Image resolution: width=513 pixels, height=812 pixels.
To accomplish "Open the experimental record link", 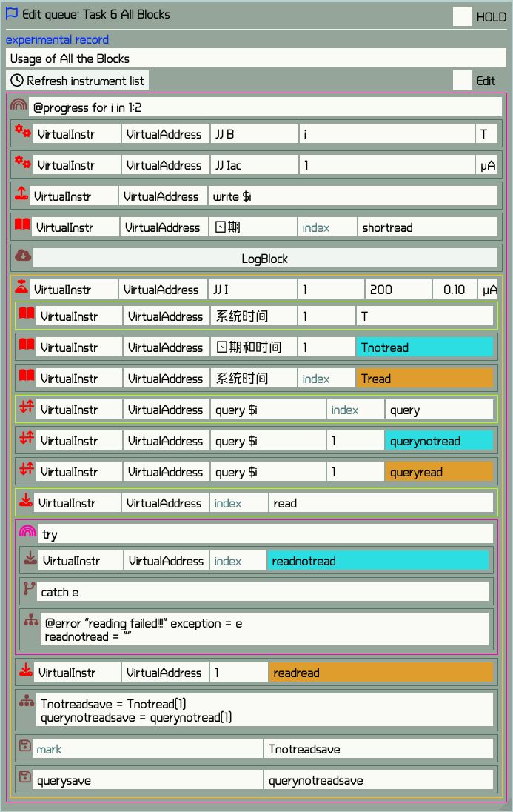I will pyautogui.click(x=57, y=39).
